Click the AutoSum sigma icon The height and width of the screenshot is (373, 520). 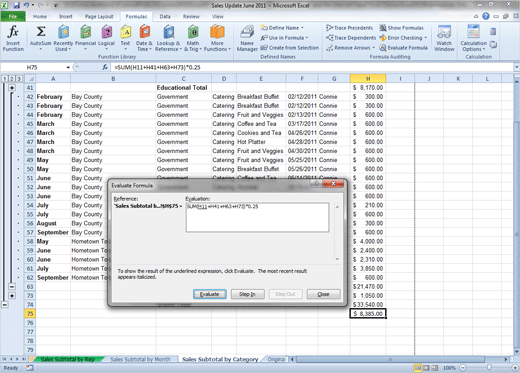pos(41,32)
